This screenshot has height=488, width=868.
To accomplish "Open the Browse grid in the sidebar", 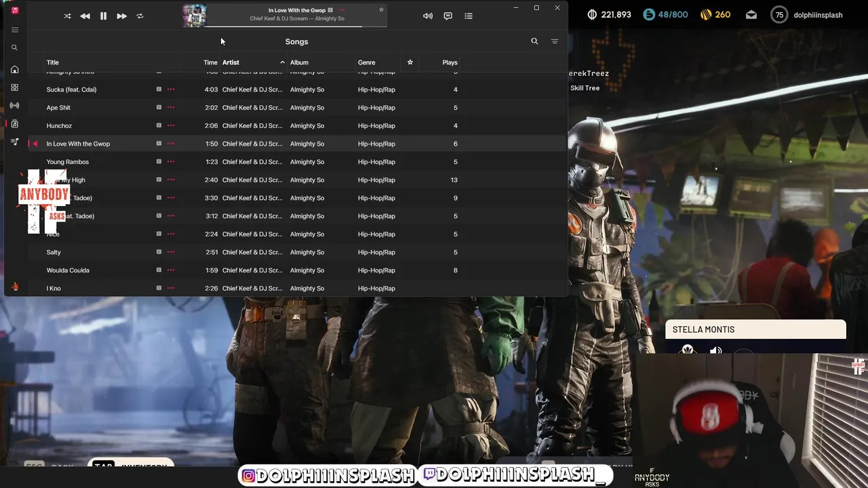I will [x=14, y=87].
